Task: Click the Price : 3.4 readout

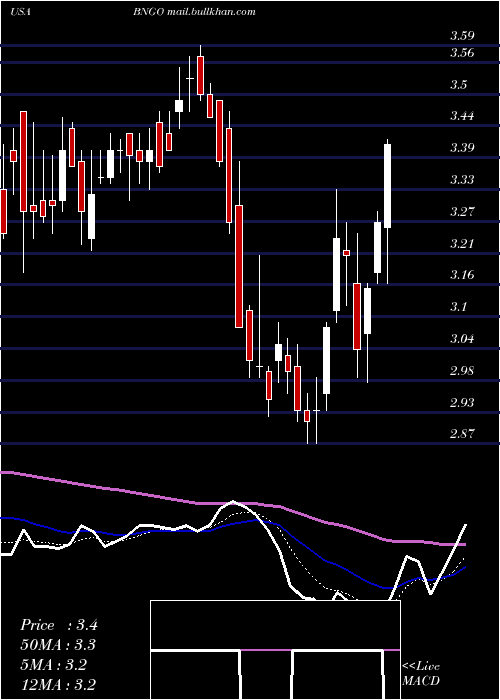Action: [58, 625]
